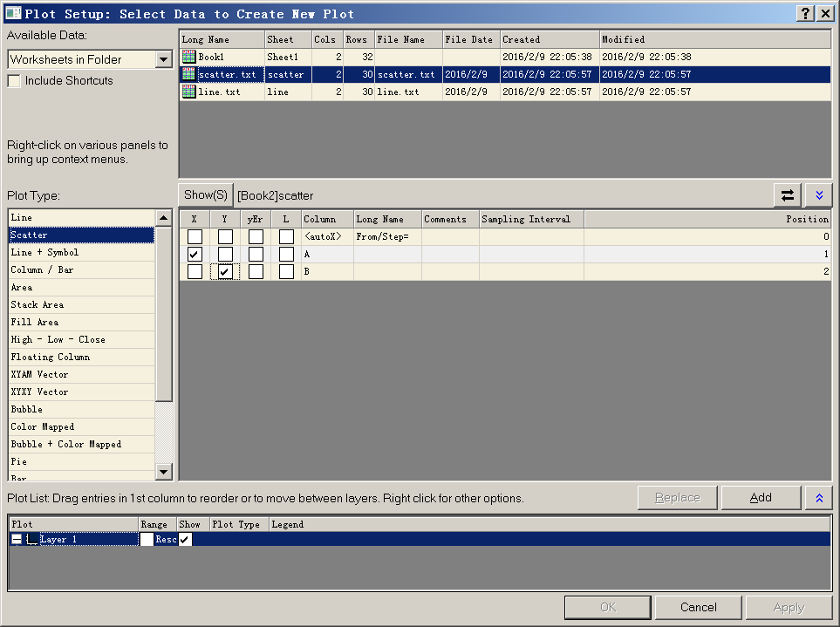Click the line.txt worksheet icon
This screenshot has height=627, width=840.
pyautogui.click(x=189, y=92)
